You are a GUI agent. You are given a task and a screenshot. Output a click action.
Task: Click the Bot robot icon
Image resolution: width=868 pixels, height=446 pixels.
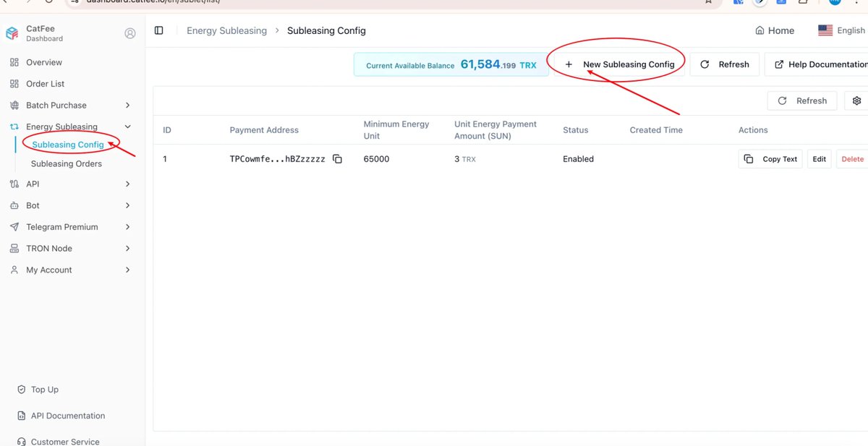14,205
